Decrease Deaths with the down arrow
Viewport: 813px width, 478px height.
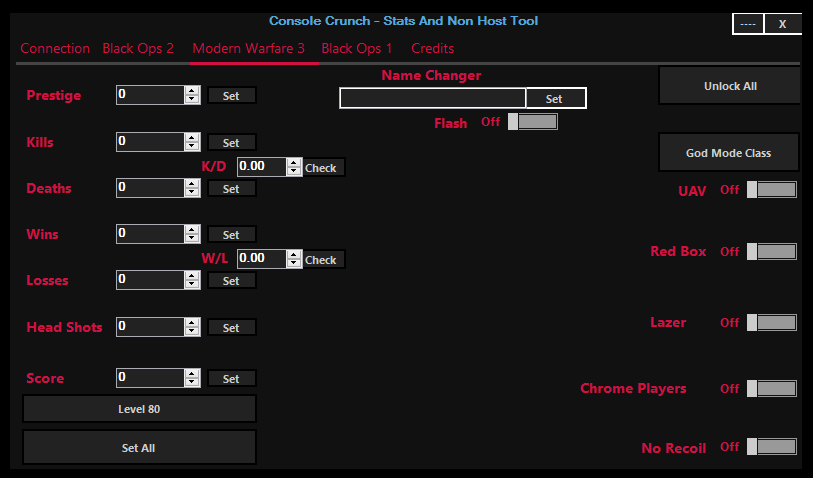pyautogui.click(x=192, y=192)
